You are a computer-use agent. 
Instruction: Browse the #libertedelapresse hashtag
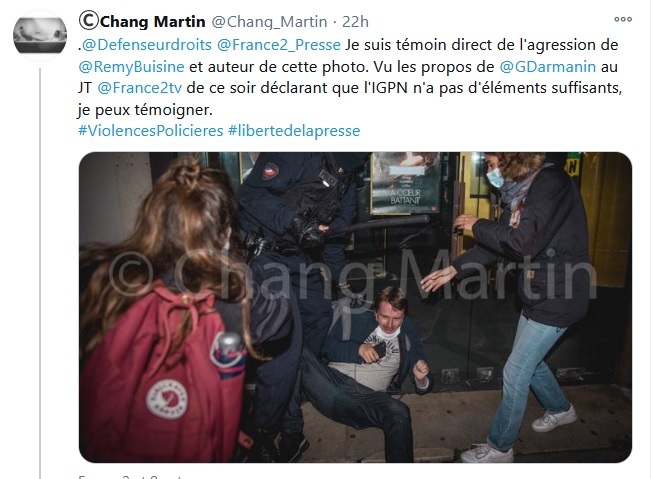tap(294, 131)
